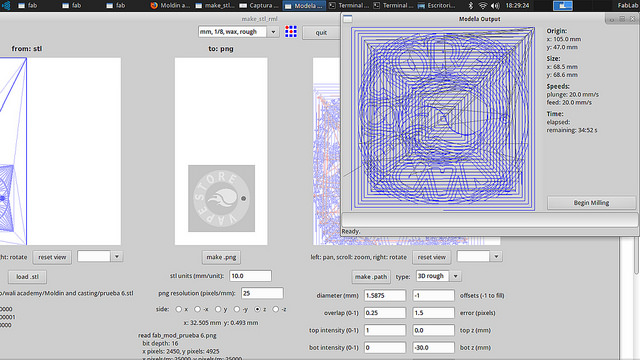
Task: Select the -z side radio button
Action: [x=276, y=309]
